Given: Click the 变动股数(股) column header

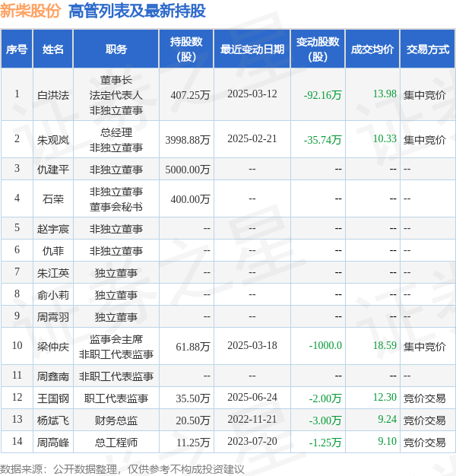Looking at the screenshot, I should click(x=318, y=49).
